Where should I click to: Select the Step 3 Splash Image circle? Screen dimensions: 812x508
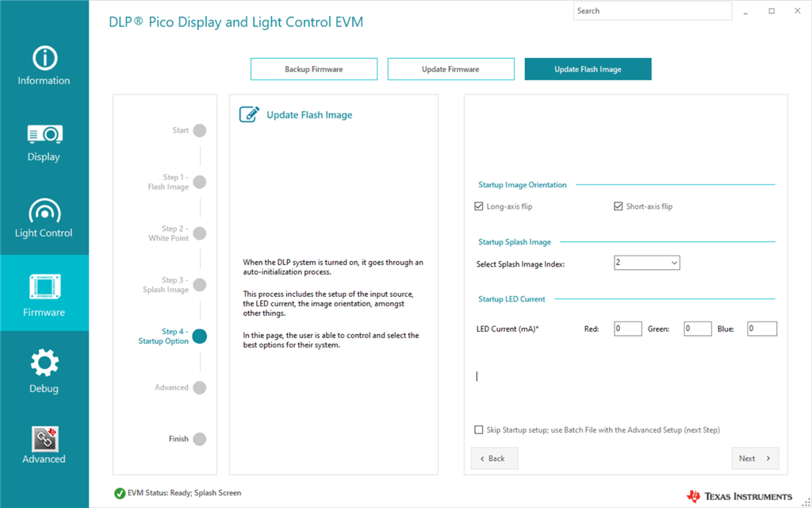tap(199, 285)
